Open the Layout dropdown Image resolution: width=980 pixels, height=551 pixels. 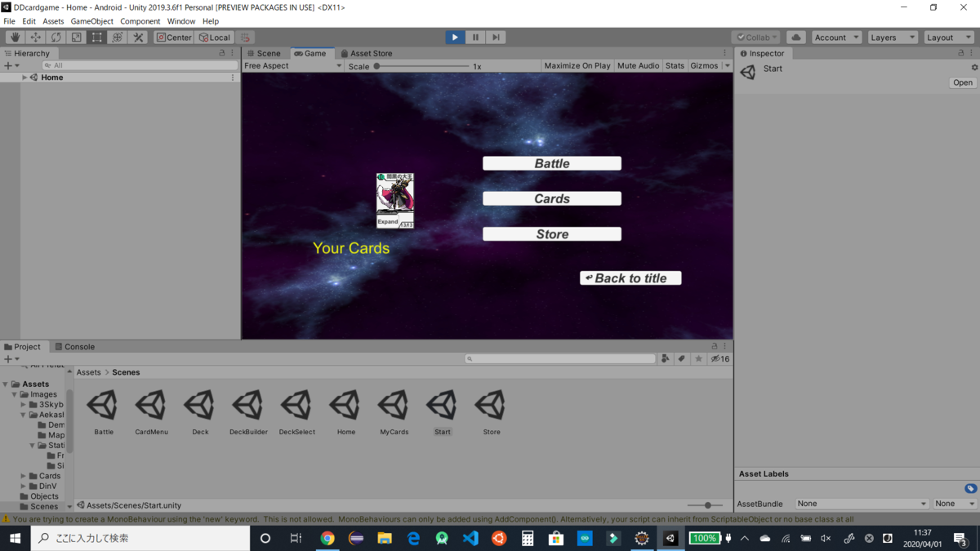[948, 38]
